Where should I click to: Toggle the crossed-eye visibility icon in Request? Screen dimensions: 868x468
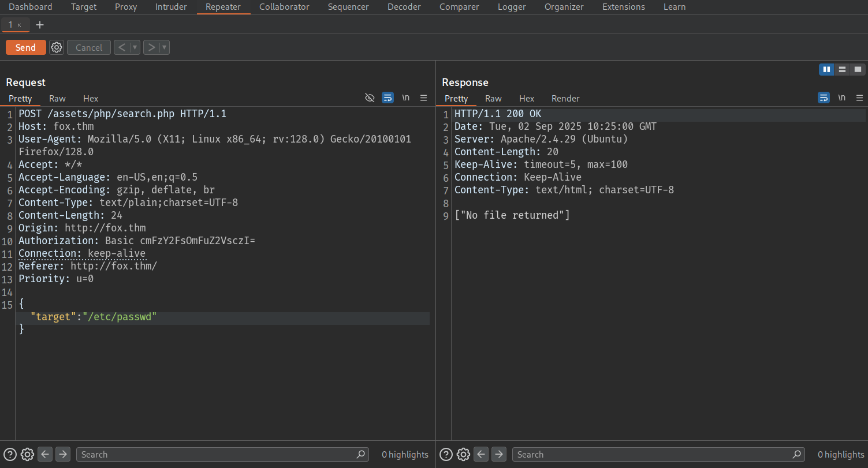370,98
